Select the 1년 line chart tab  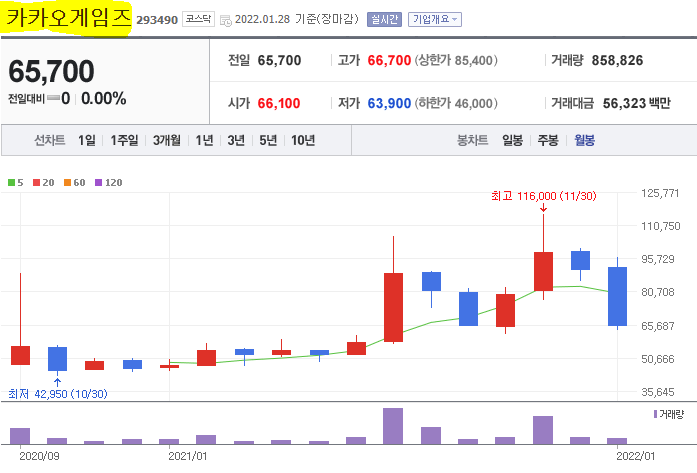(x=204, y=140)
